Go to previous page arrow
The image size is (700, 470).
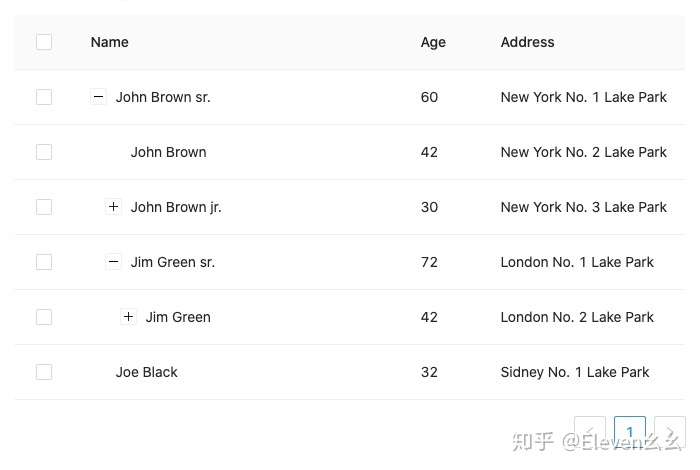590,432
